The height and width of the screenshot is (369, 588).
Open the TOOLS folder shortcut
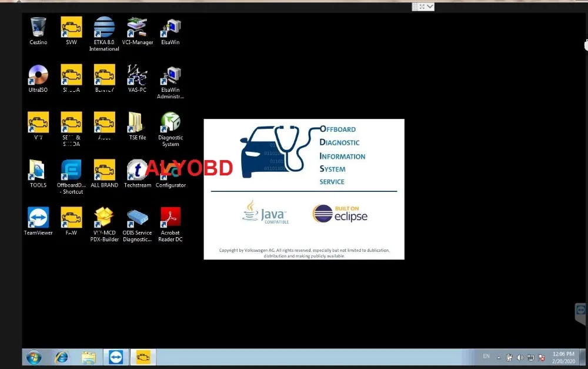(x=38, y=174)
